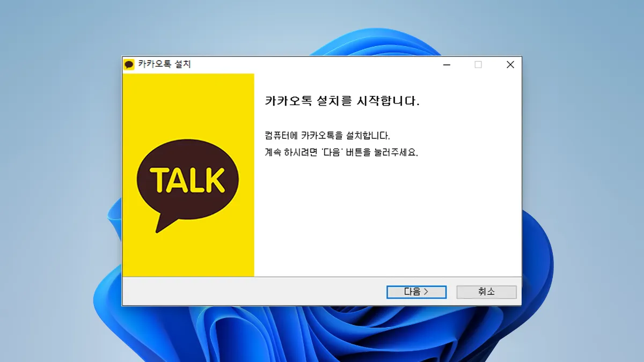Cancel installation with the 취소 button
The image size is (644, 362).
(x=486, y=292)
